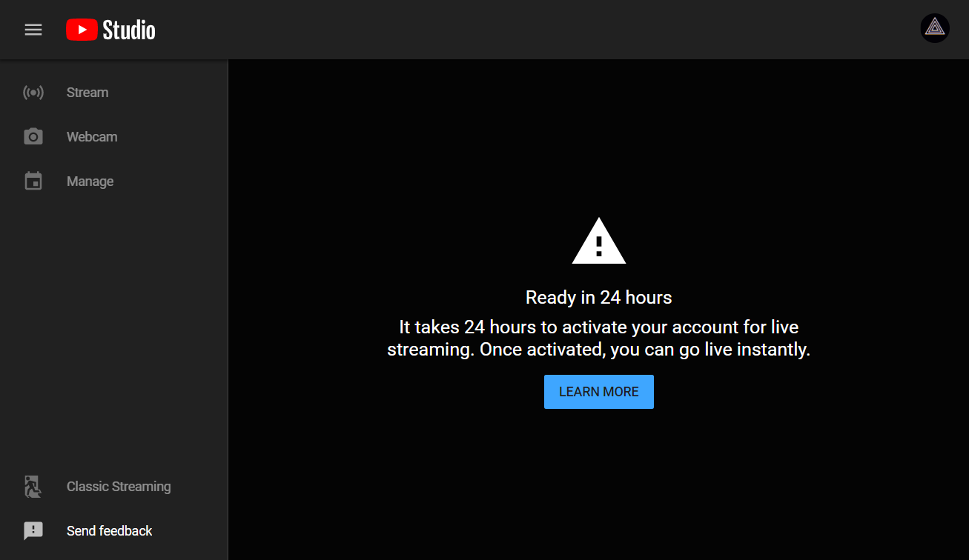
Task: Click the account avatar in the top bar
Action: click(x=935, y=28)
